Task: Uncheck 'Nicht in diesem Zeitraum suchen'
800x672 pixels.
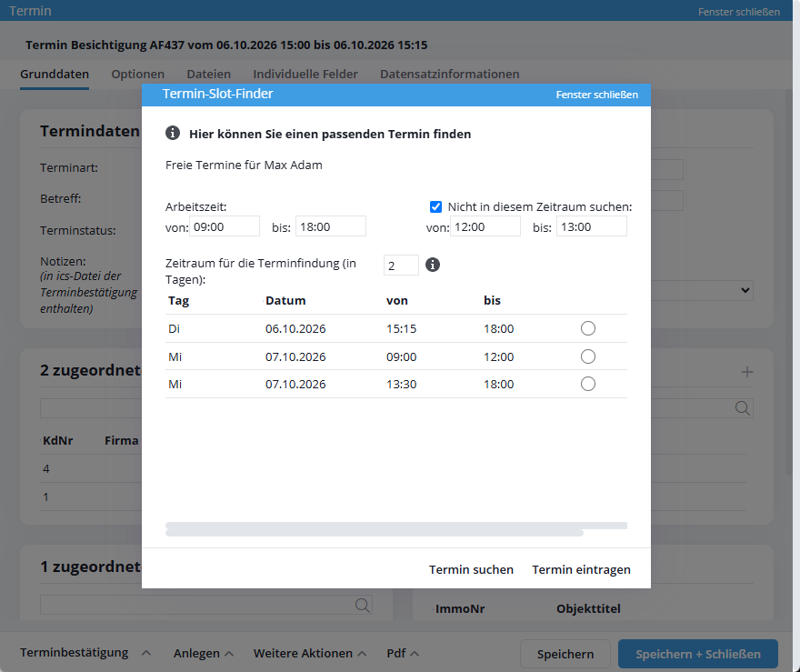Action: [435, 206]
